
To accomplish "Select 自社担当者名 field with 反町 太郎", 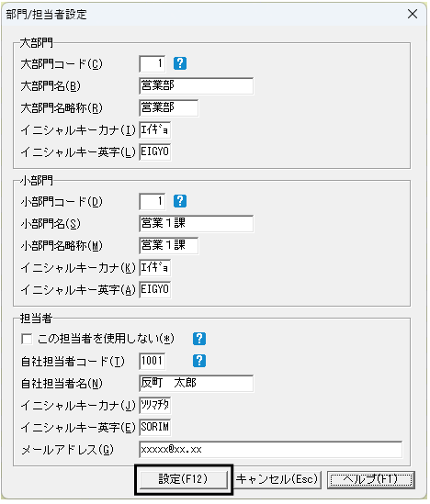I will pos(197,383).
